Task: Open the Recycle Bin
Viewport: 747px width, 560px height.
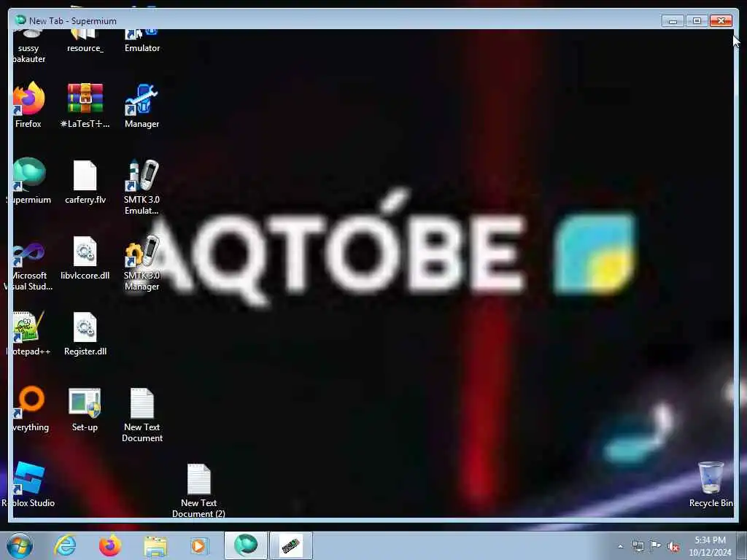Action: click(x=711, y=484)
